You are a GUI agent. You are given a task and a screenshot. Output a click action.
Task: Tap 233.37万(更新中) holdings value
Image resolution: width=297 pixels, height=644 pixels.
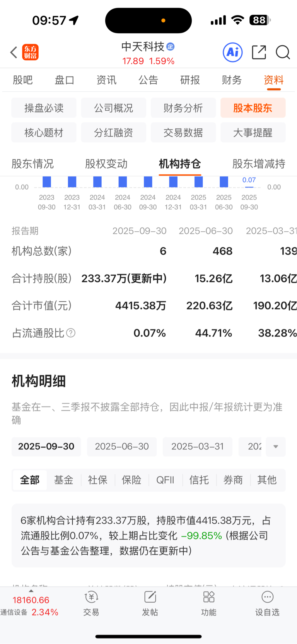(x=124, y=278)
